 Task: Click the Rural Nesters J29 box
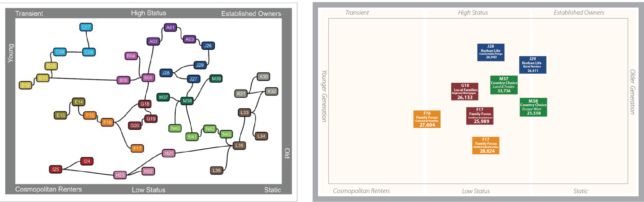click(532, 65)
